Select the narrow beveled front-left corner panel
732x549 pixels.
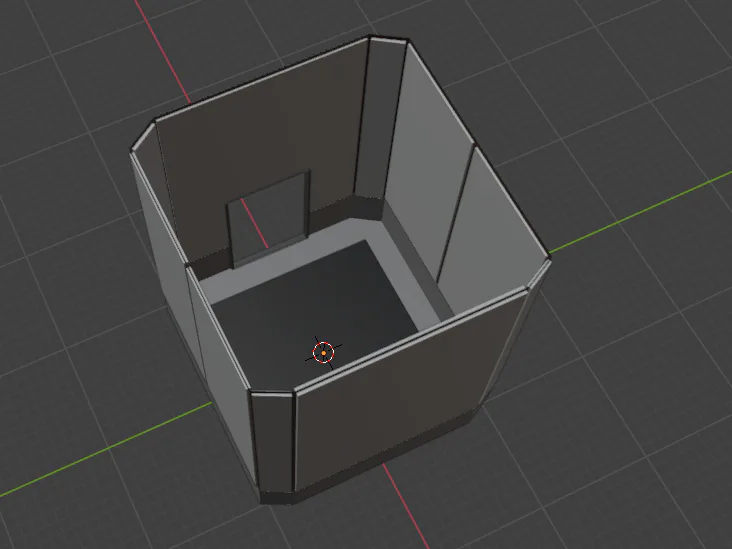pyautogui.click(x=273, y=443)
